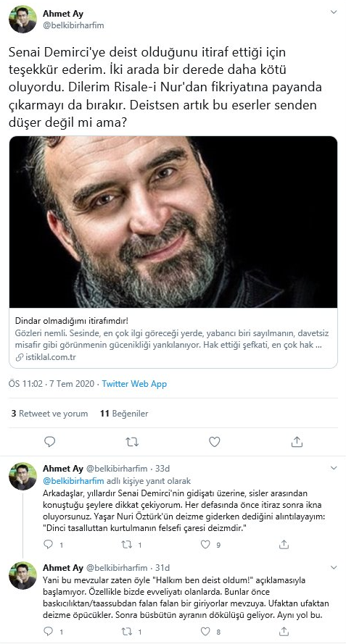The height and width of the screenshot is (644, 346).
Task: Open the '3 Retweet ve yorum' list
Action: 50,414
